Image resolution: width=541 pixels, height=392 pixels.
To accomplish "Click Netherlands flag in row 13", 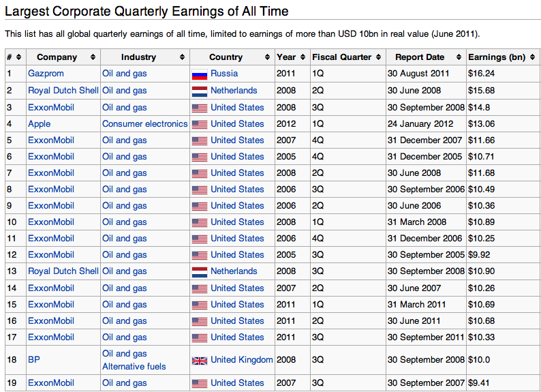I will [199, 271].
